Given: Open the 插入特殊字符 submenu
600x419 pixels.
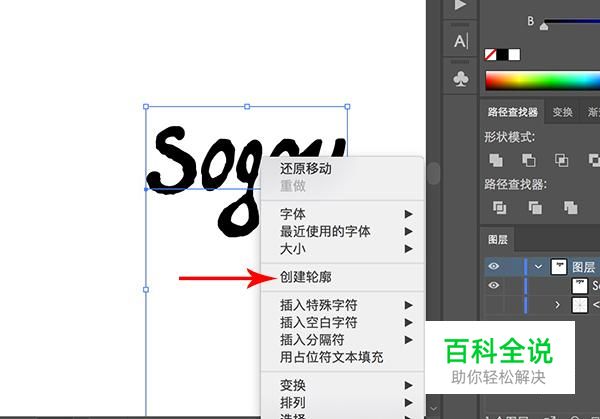Looking at the screenshot, I should click(342, 305).
